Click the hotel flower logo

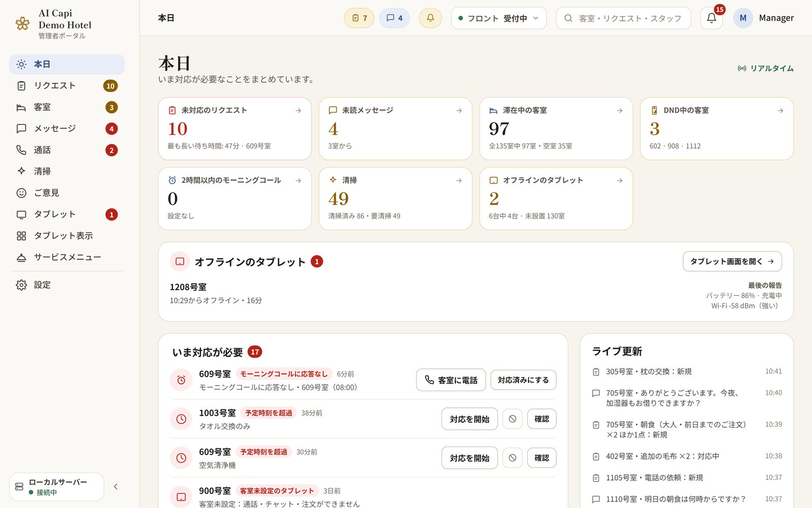click(x=22, y=23)
